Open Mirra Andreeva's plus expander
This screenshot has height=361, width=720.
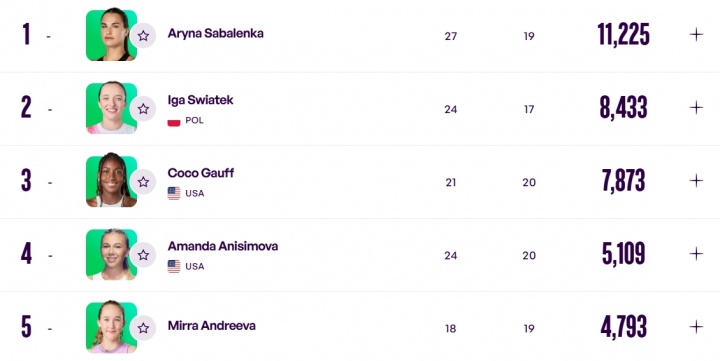[696, 327]
